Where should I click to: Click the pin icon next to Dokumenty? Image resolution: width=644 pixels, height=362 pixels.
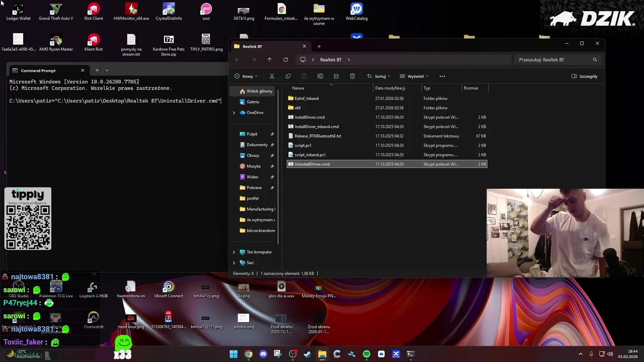click(272, 145)
